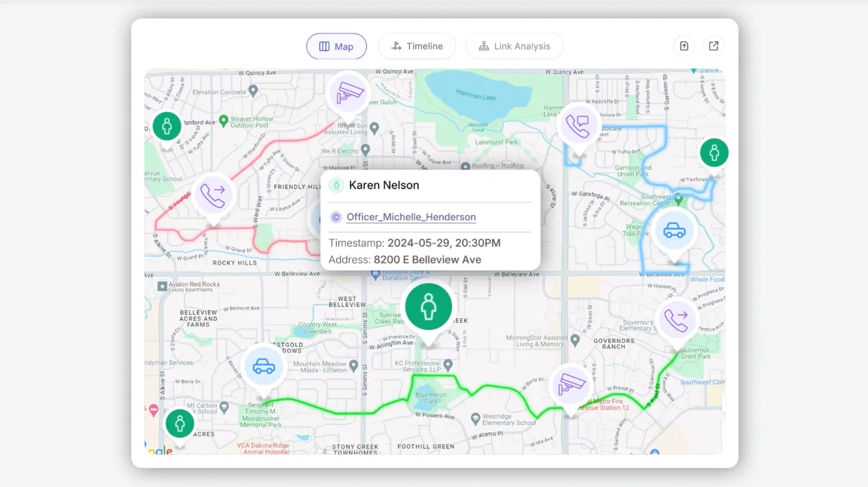The width and height of the screenshot is (868, 487).
Task: Click the Lakehurst Park label
Action: coord(496,141)
